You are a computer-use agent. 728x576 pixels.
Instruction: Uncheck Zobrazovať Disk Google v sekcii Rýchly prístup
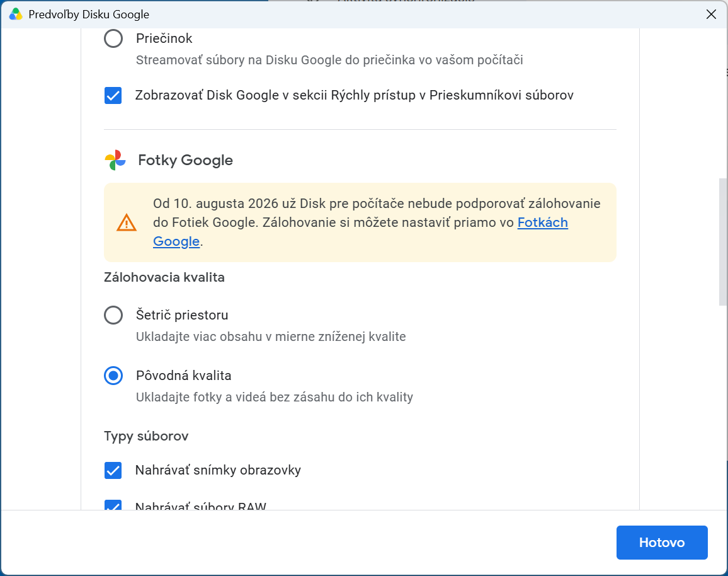(x=113, y=96)
